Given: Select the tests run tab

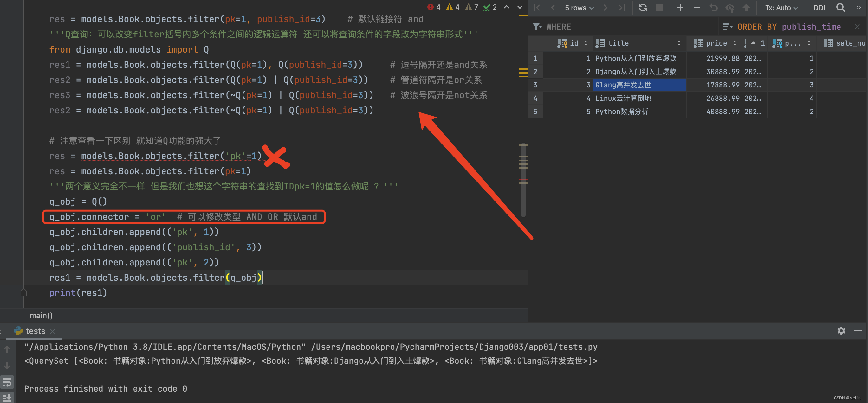Looking at the screenshot, I should point(35,331).
